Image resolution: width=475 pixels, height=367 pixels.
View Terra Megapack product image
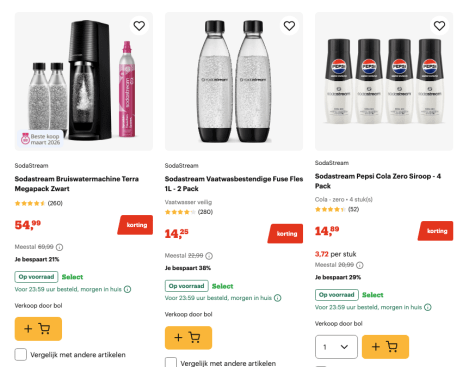[84, 81]
